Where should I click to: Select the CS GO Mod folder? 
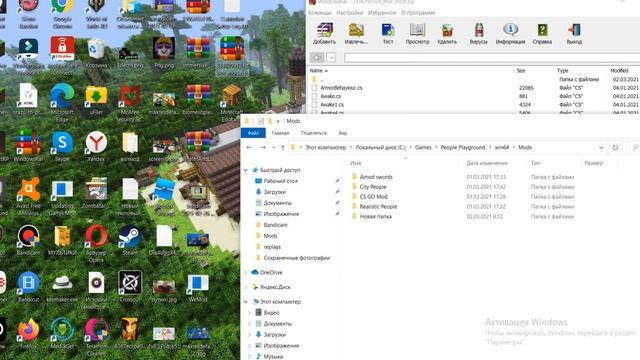pyautogui.click(x=373, y=196)
